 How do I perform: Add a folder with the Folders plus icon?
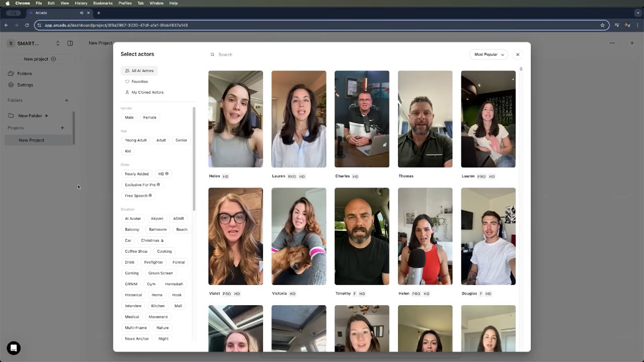(66, 101)
